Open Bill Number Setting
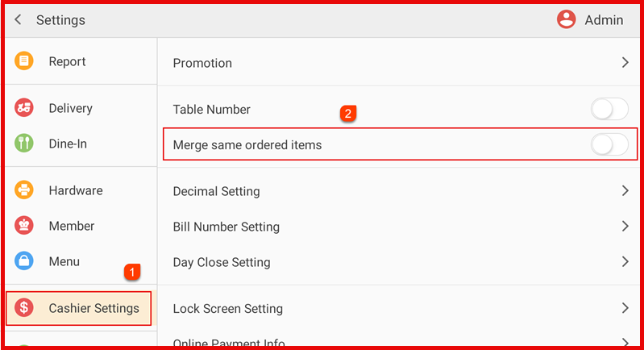The height and width of the screenshot is (350, 644). [x=226, y=227]
